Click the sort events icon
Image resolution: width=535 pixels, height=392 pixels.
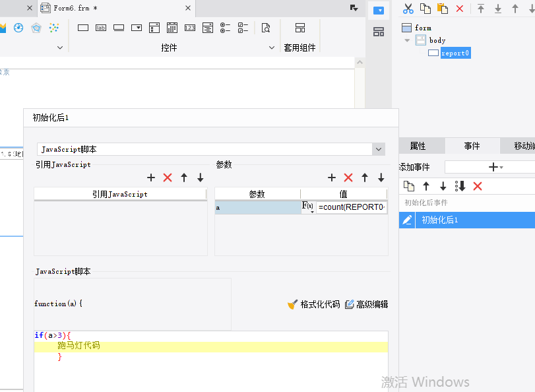pyautogui.click(x=460, y=186)
